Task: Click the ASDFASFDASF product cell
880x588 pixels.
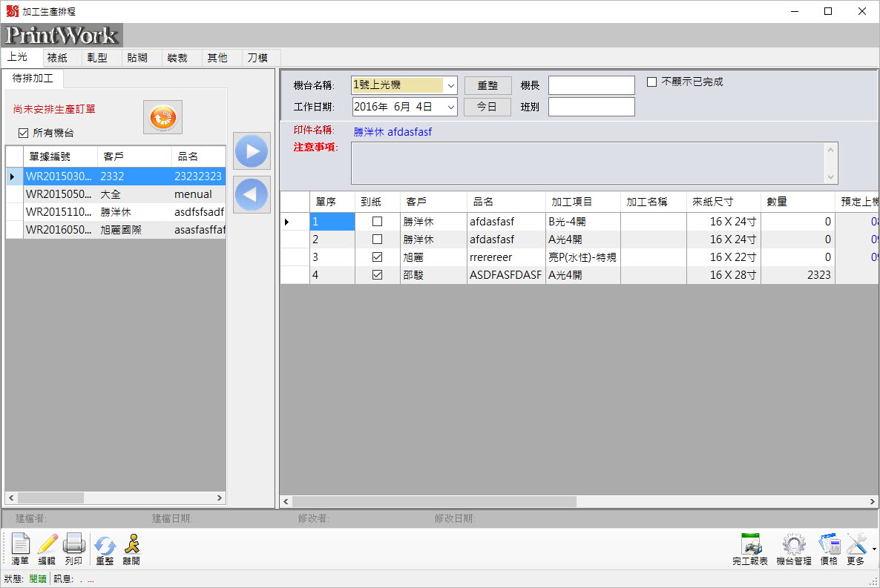Action: pos(505,275)
